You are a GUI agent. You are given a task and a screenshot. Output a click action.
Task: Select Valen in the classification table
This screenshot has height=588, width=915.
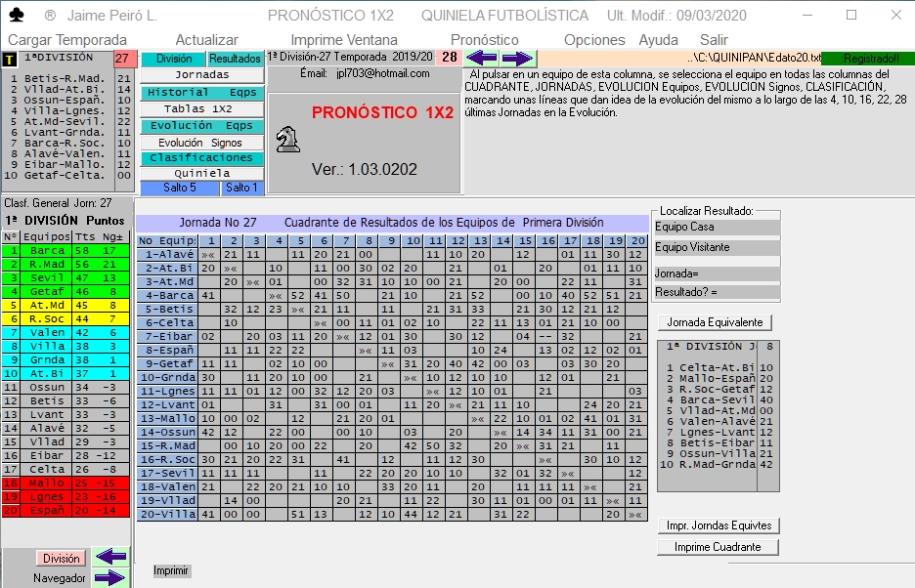click(47, 332)
